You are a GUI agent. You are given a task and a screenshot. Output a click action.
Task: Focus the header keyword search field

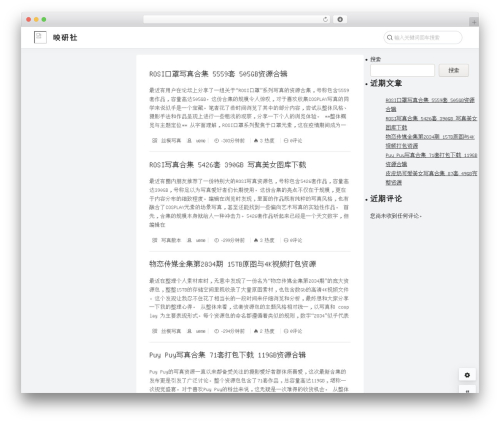click(423, 38)
